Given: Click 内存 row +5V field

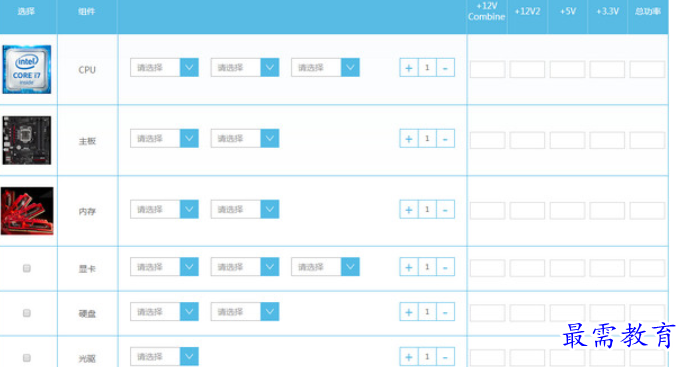Looking at the screenshot, I should 567,211.
